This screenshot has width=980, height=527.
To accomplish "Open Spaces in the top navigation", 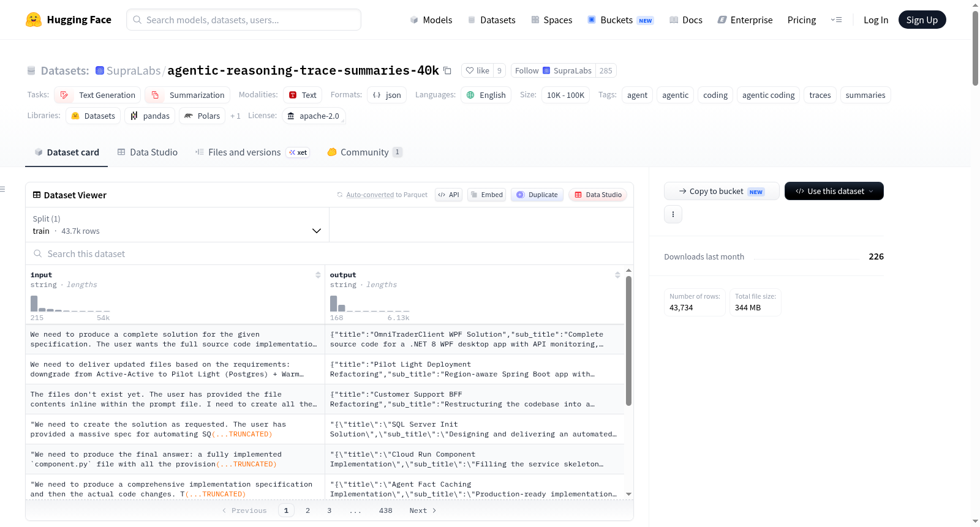I will pos(551,20).
